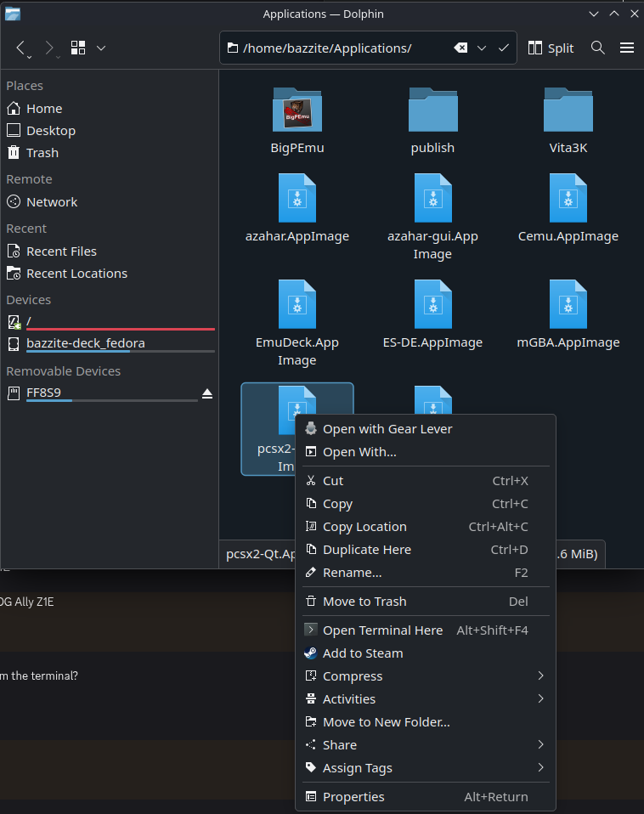Screen dimensions: 644x814
Task: Expand the Assign Tags submenu
Action: point(426,767)
